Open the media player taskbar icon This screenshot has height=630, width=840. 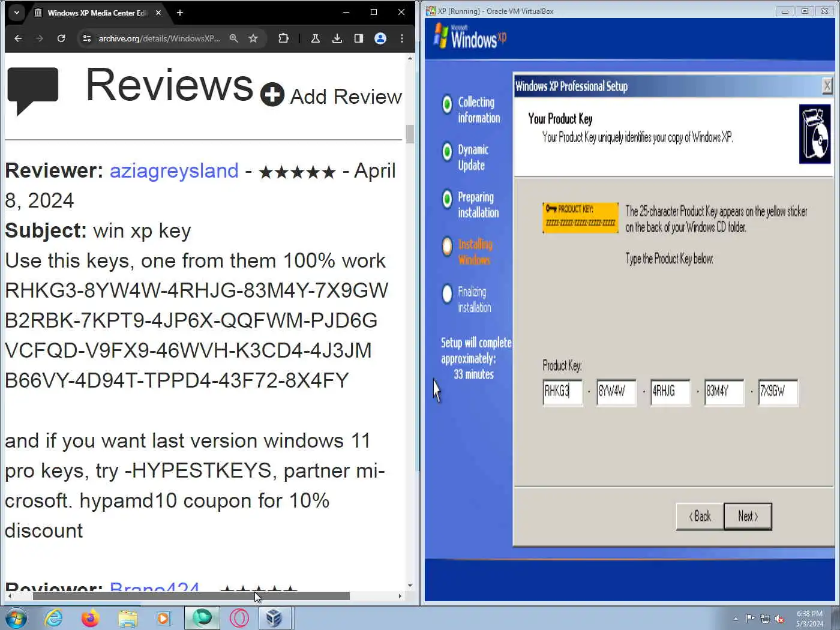[x=163, y=618]
